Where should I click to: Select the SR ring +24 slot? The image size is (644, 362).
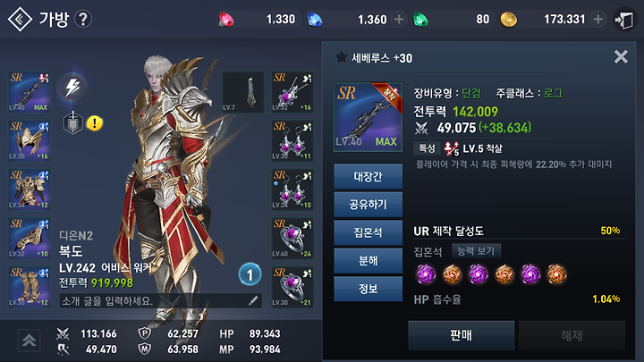tap(292, 238)
